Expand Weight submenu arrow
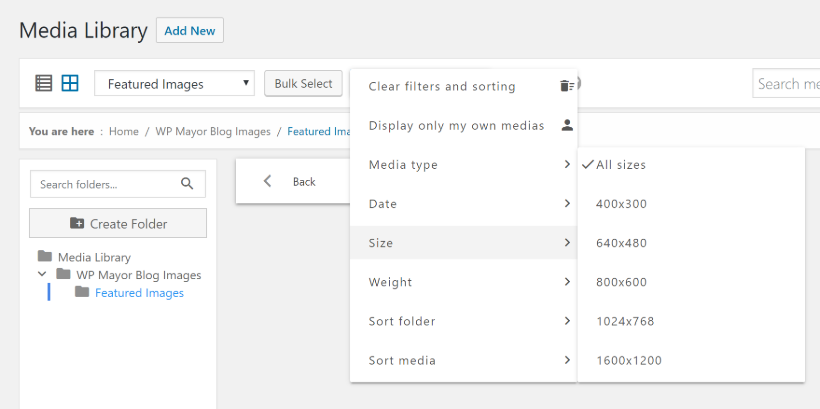The height and width of the screenshot is (409, 820). pyautogui.click(x=567, y=282)
